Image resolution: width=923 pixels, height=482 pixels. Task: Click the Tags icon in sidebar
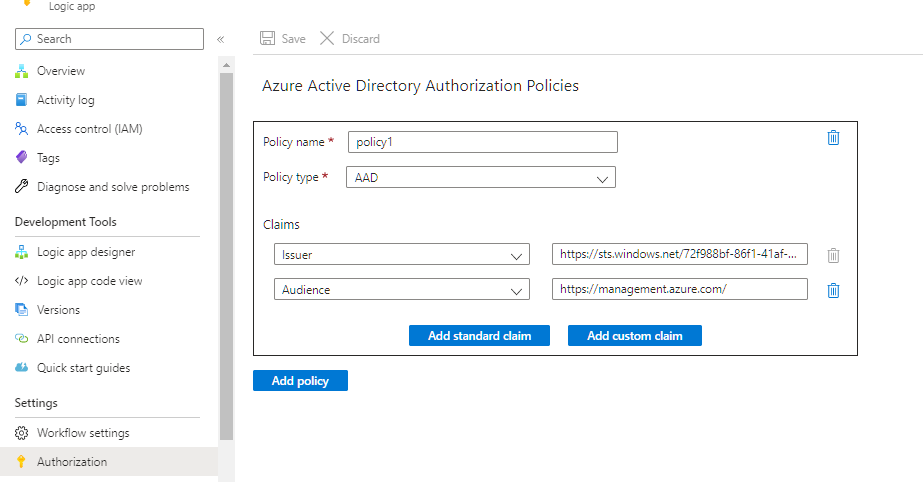click(21, 158)
